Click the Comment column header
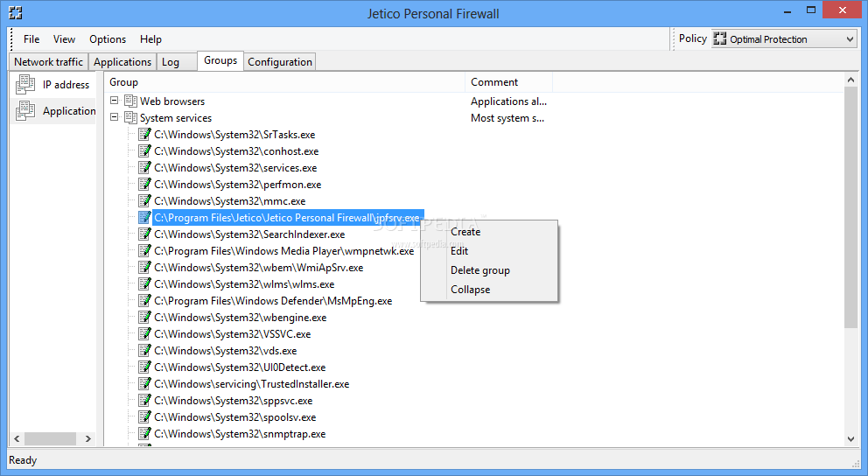868x476 pixels. tap(508, 82)
